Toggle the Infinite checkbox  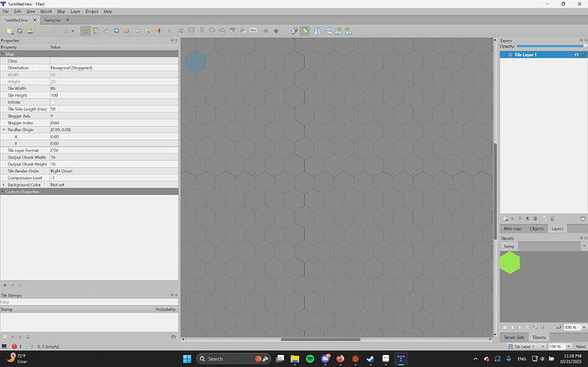pyautogui.click(x=53, y=102)
